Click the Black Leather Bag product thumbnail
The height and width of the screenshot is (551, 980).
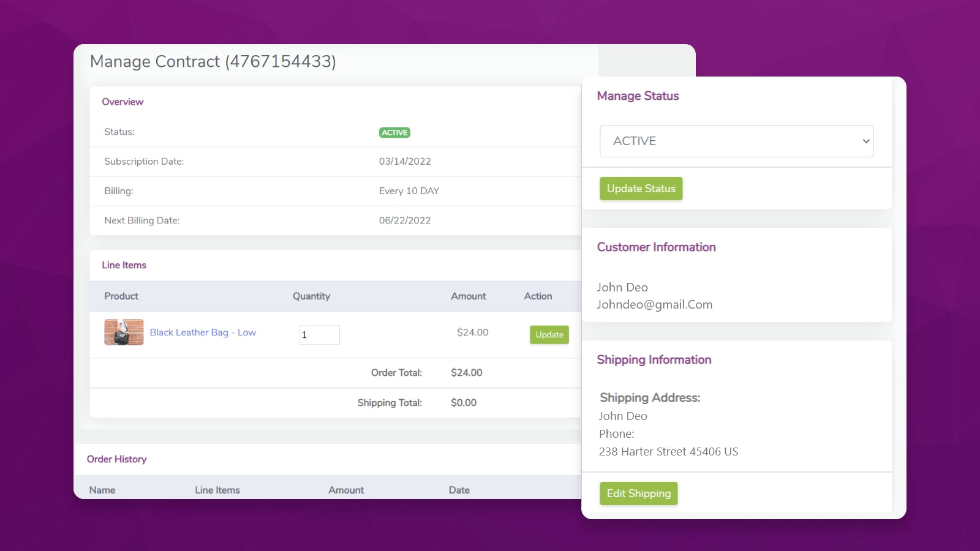pos(123,332)
